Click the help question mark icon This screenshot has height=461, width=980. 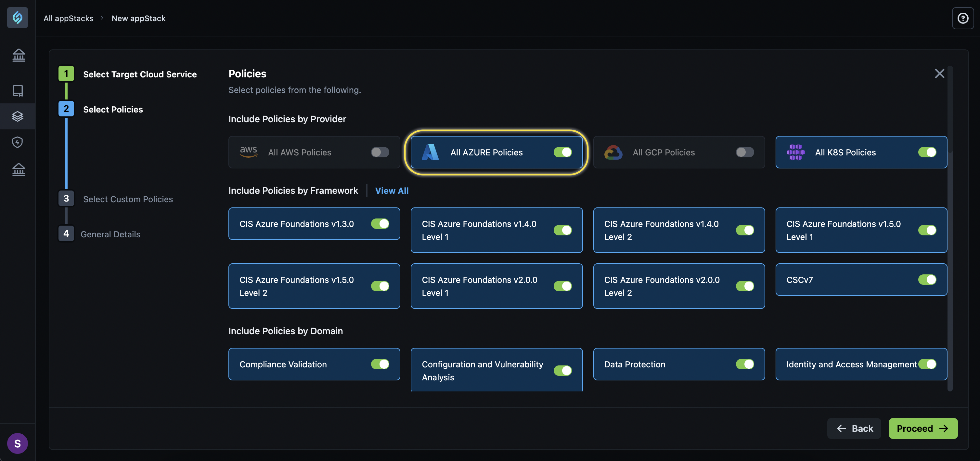click(963, 18)
